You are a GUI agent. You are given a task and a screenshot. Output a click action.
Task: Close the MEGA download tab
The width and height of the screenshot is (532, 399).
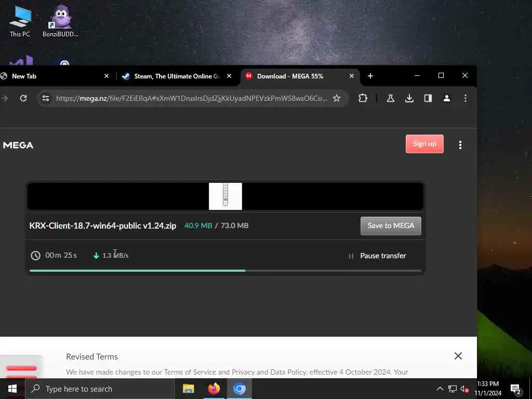pos(352,76)
